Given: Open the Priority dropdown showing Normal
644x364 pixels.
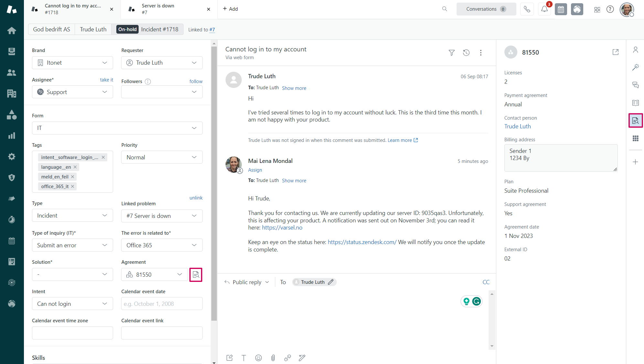Looking at the screenshot, I should click(162, 157).
